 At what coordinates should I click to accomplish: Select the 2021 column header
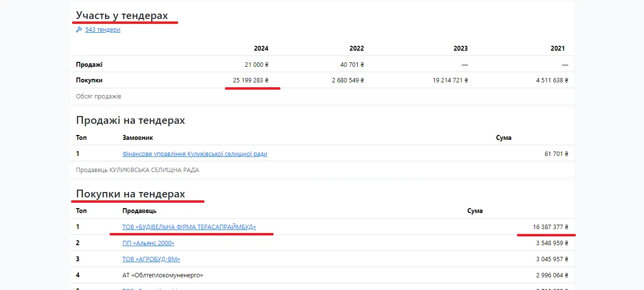(x=557, y=48)
